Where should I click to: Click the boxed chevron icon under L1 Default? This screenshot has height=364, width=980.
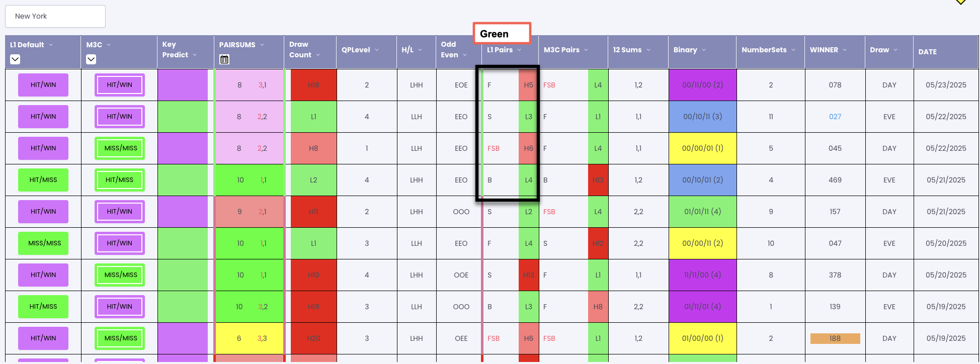[x=15, y=59]
